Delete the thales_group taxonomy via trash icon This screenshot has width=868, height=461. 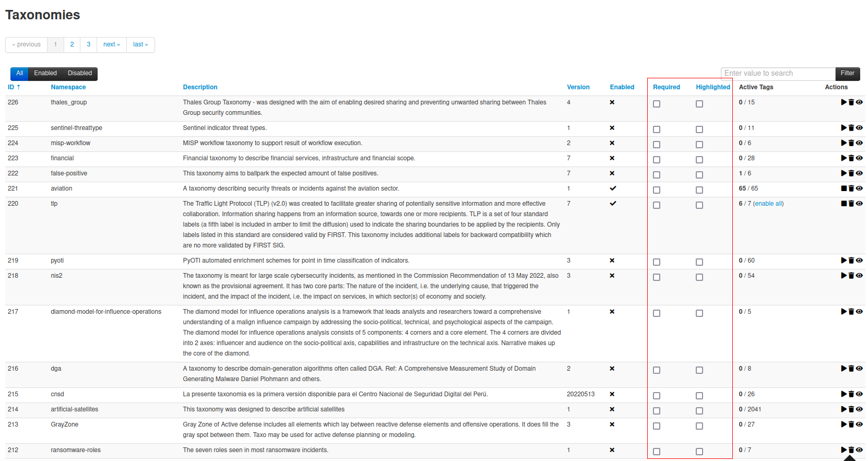pos(851,102)
